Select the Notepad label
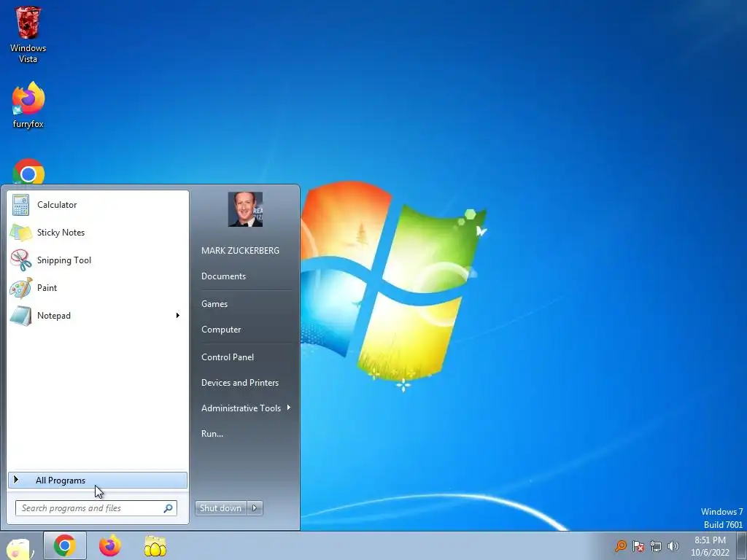 (54, 316)
